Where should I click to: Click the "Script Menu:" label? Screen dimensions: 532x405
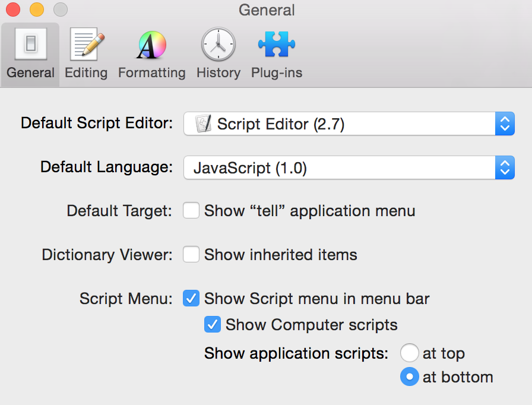point(126,299)
